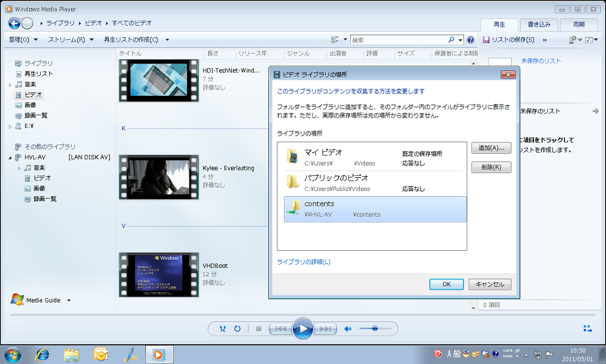The width and height of the screenshot is (606, 364).
Task: Toggle repeat in playback controls
Action: (237, 329)
